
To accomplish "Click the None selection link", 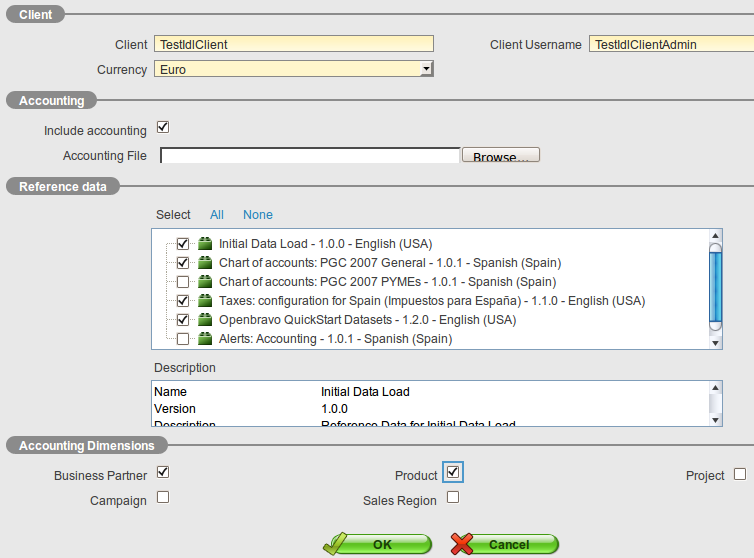I will click(x=257, y=215).
